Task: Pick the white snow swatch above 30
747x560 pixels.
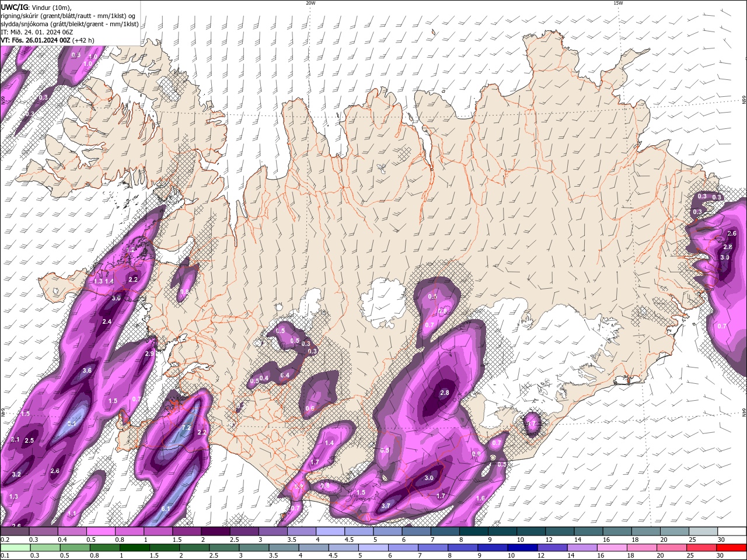Action: pyautogui.click(x=731, y=531)
